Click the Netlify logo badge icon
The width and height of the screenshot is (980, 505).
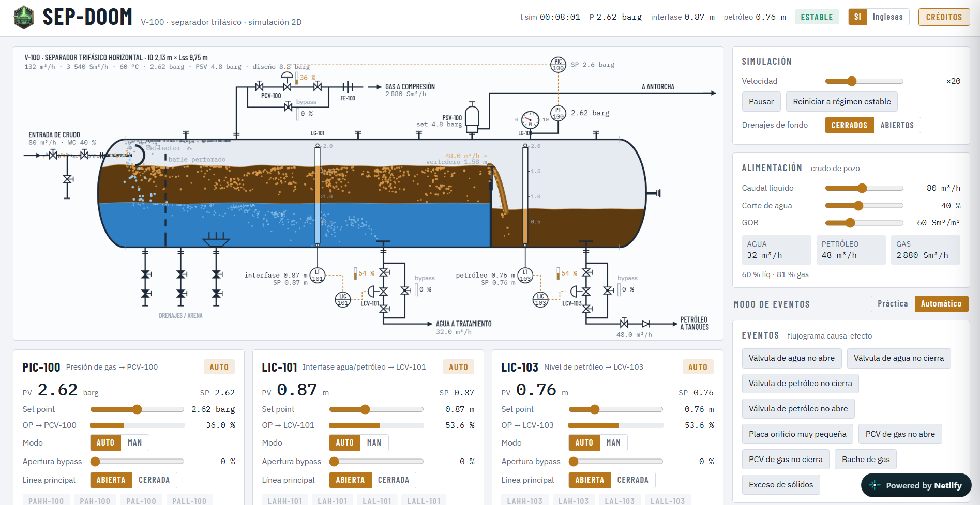[x=875, y=485]
